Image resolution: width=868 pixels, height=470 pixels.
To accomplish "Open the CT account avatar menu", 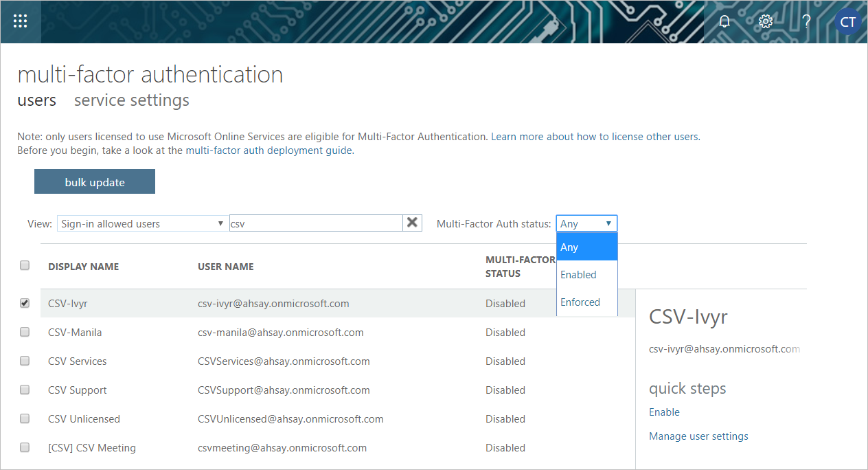I will 847,22.
